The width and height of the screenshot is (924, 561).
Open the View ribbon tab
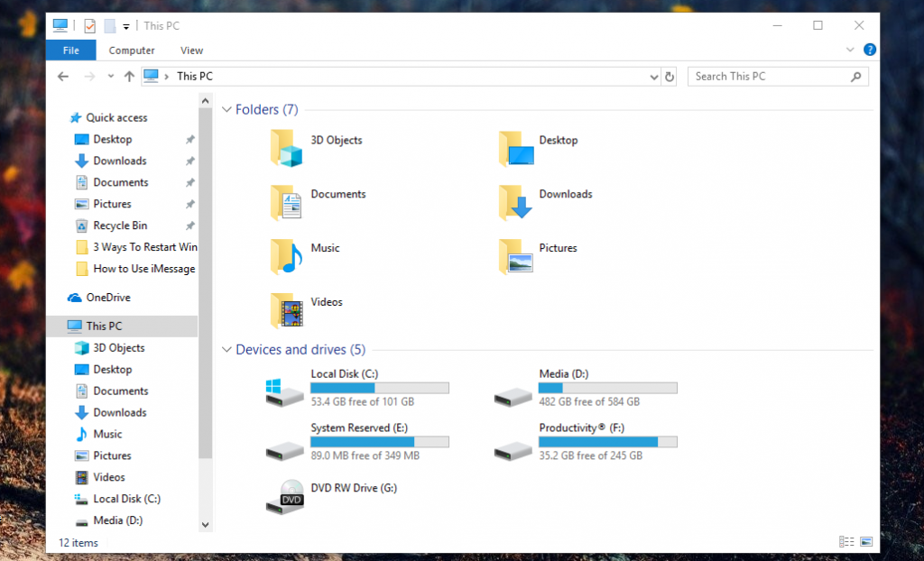tap(191, 51)
